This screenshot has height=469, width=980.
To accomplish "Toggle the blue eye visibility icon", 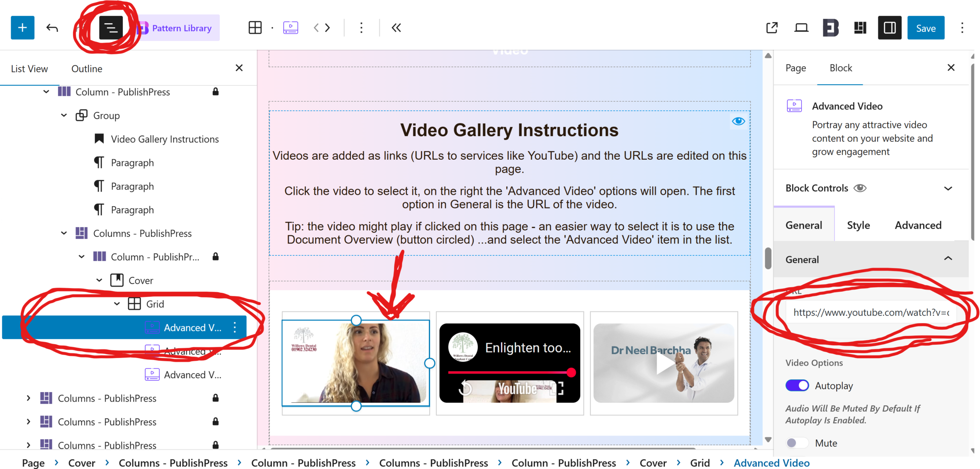I will click(x=738, y=121).
